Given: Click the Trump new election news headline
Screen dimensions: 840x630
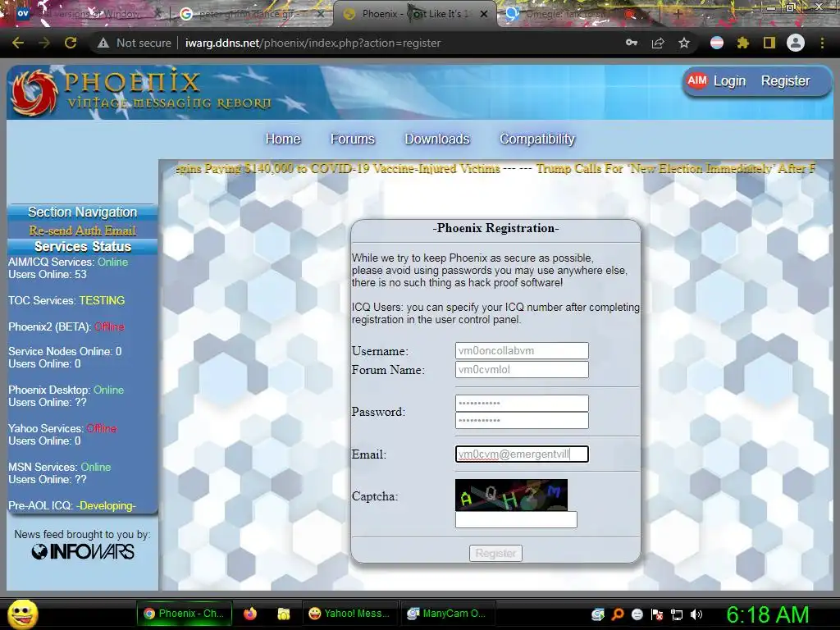Looking at the screenshot, I should 676,169.
